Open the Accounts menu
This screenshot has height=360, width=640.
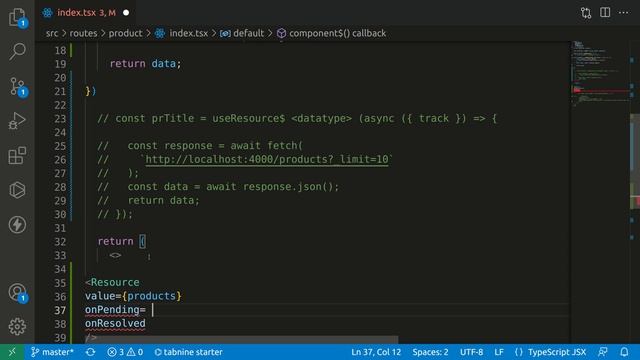tap(17, 292)
